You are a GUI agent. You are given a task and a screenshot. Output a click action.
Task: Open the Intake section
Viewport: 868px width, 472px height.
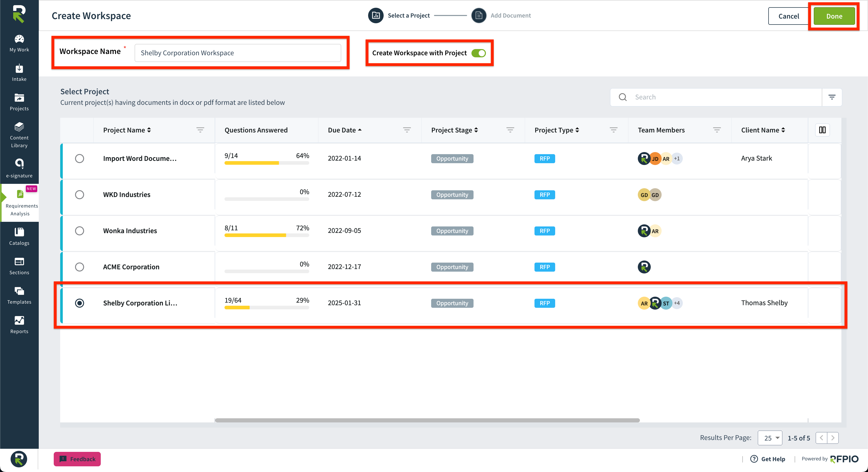(19, 73)
